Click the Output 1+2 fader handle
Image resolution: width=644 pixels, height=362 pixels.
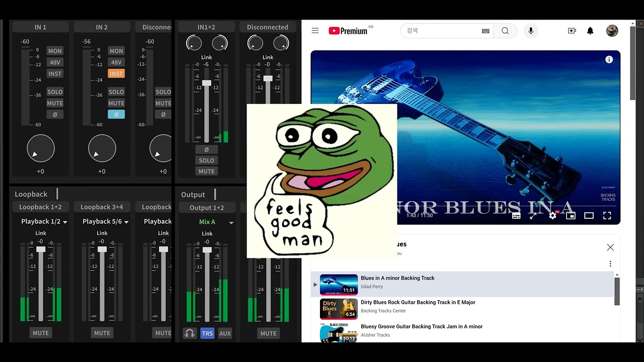[207, 250]
